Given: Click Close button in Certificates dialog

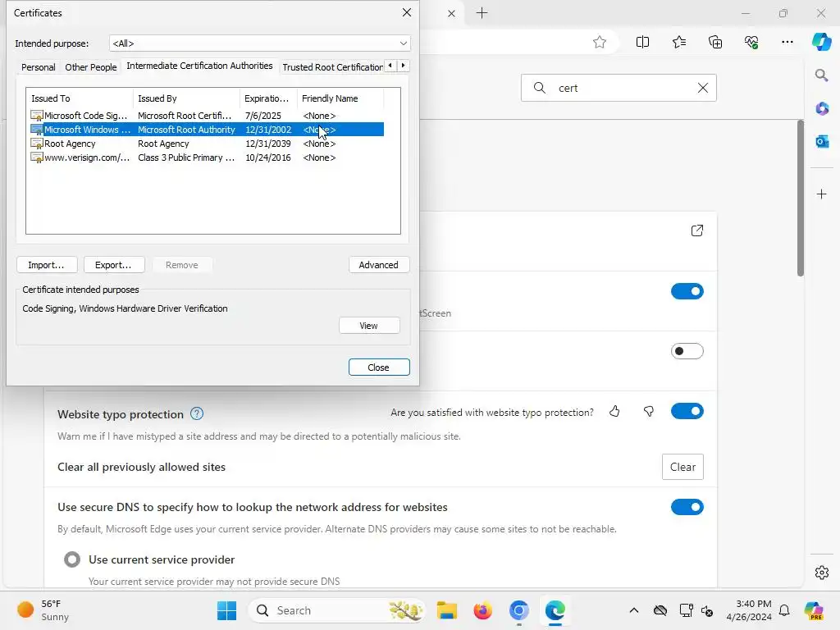Looking at the screenshot, I should click(379, 367).
